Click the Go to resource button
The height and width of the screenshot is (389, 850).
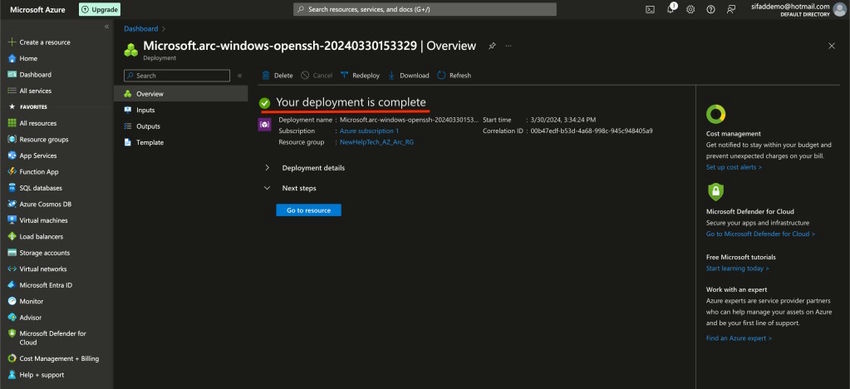pyautogui.click(x=308, y=210)
